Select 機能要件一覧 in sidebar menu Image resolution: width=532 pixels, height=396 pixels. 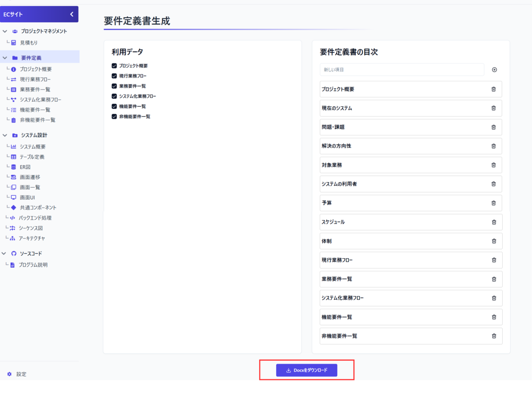[35, 110]
